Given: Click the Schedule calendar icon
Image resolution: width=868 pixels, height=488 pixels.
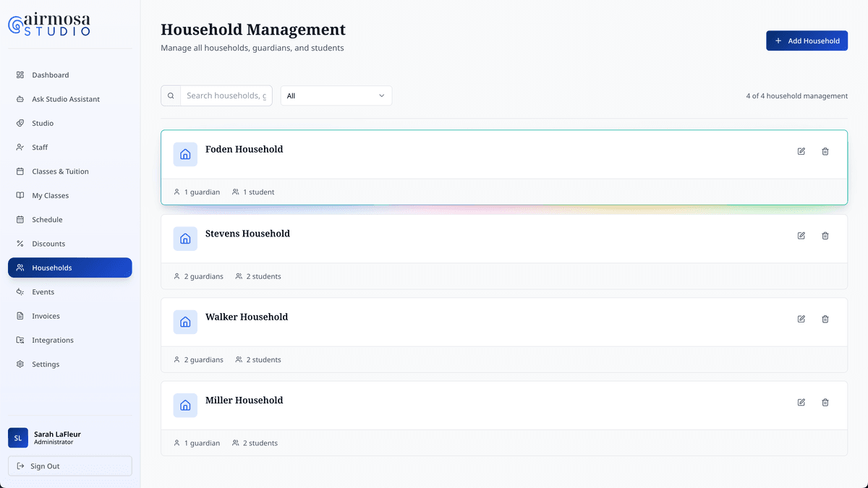Looking at the screenshot, I should coord(19,219).
